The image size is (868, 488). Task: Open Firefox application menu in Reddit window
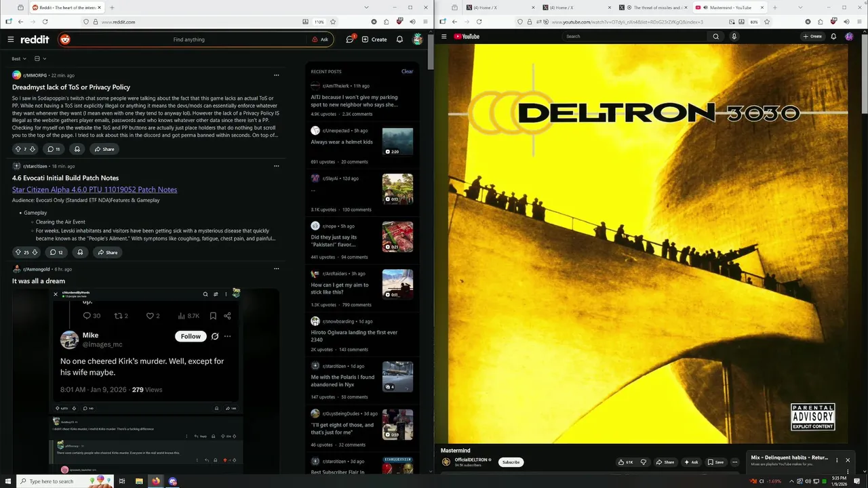pyautogui.click(x=425, y=22)
